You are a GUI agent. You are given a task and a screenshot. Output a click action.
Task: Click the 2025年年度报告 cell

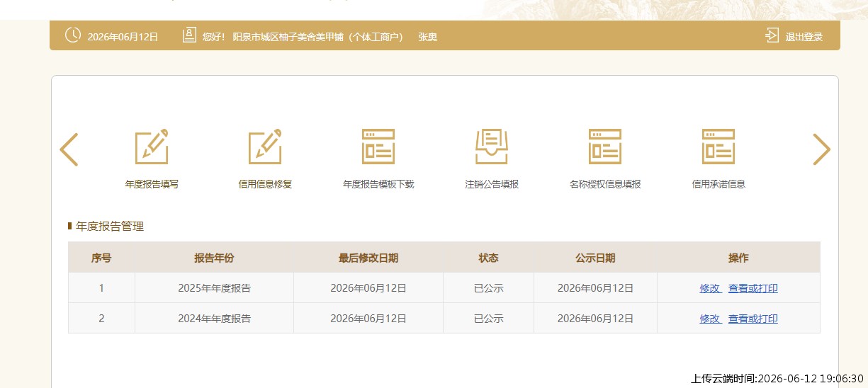(x=214, y=288)
